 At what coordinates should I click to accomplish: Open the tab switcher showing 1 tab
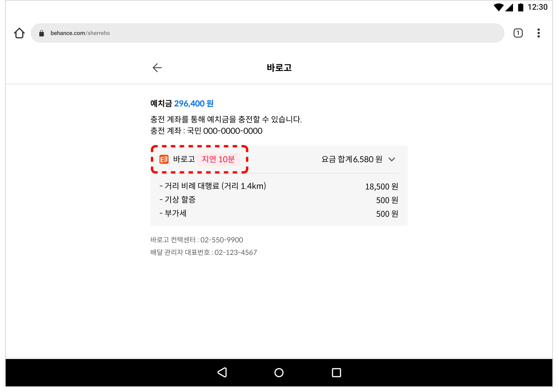click(518, 33)
